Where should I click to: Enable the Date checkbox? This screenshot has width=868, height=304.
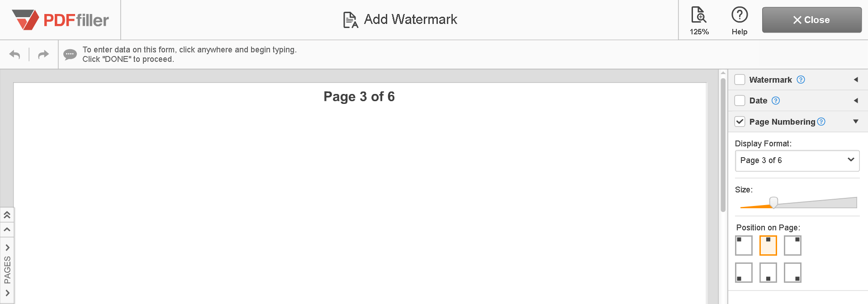point(740,100)
